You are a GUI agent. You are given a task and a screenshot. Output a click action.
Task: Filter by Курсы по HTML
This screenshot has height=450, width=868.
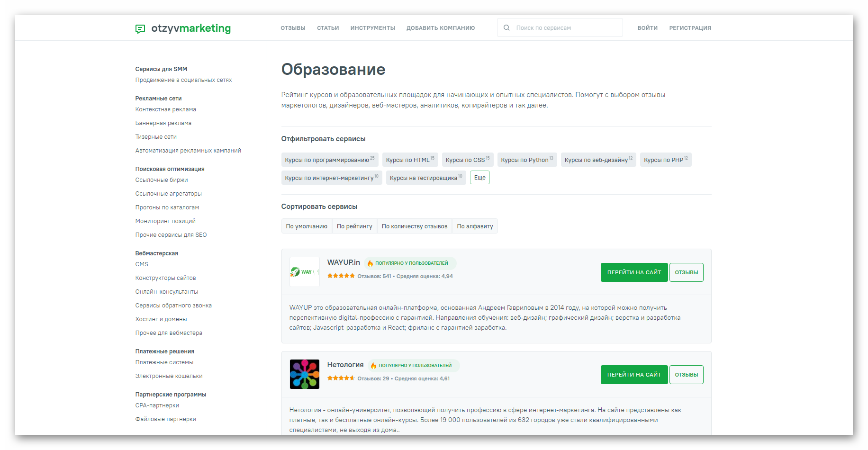[410, 160]
